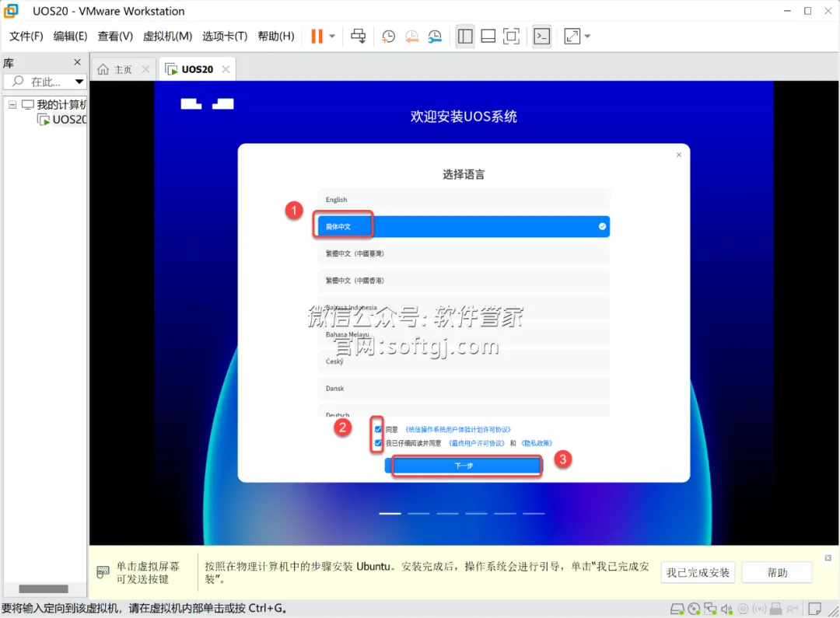Open the stretch display dropdown arrow
The height and width of the screenshot is (618, 840).
point(588,37)
